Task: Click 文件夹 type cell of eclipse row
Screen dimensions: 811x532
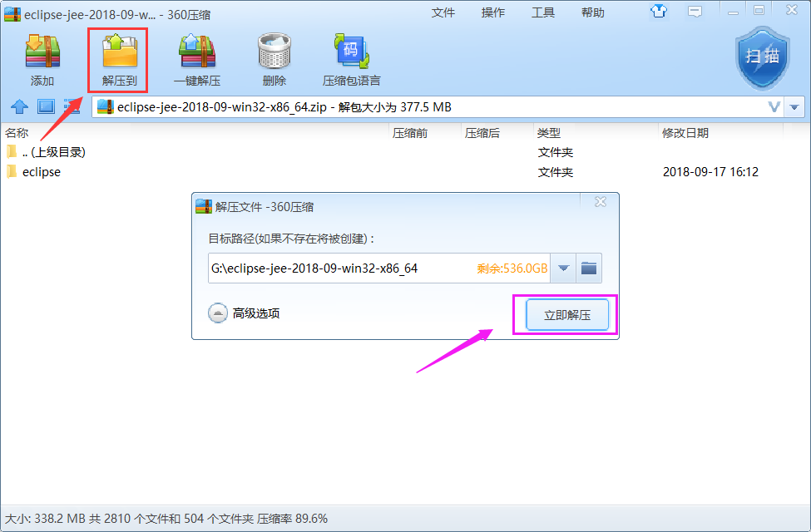Action: click(x=556, y=171)
